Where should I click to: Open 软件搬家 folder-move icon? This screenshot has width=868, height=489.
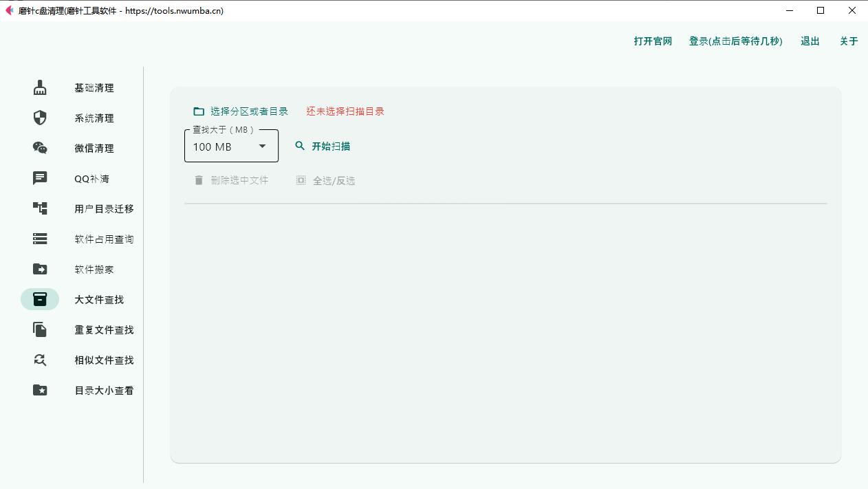39,269
